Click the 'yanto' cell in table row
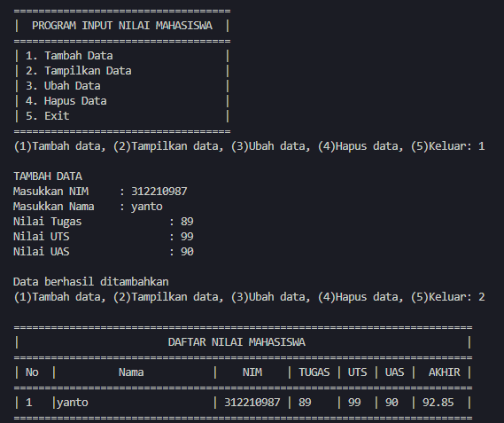 coord(73,403)
